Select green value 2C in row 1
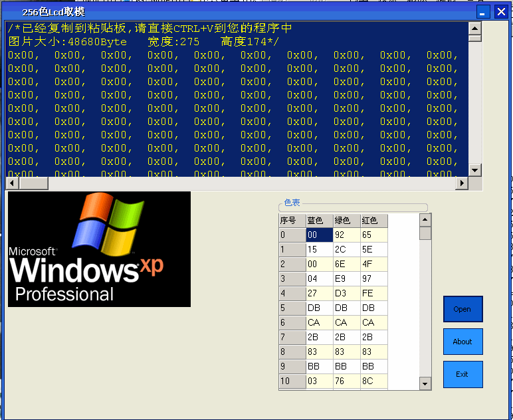Image resolution: width=513 pixels, height=420 pixels. (x=347, y=250)
